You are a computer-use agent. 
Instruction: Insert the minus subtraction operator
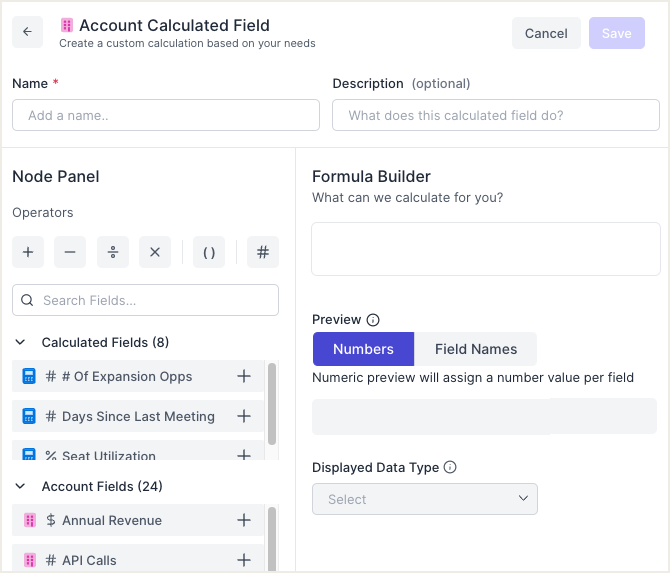click(x=70, y=252)
